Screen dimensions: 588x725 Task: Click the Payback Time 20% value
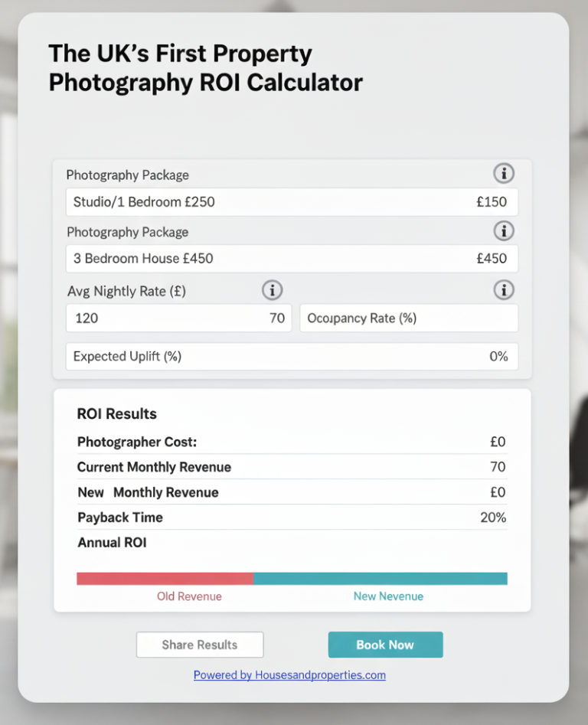[493, 518]
